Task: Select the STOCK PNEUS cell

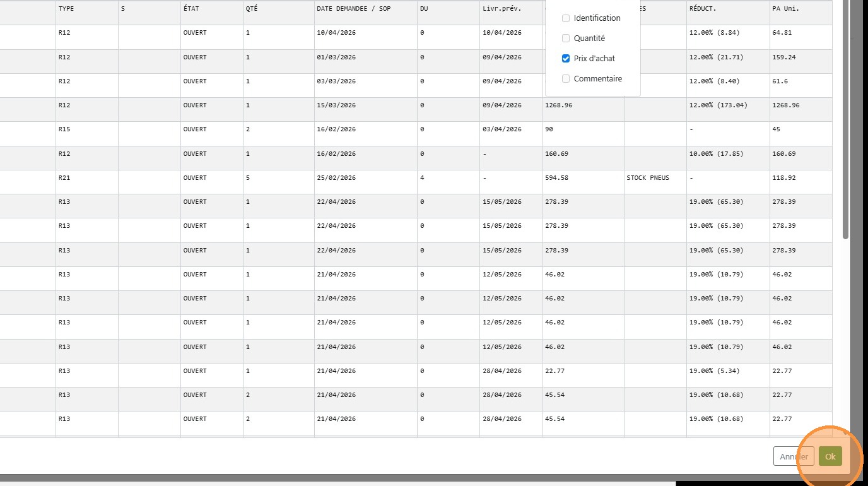Action: pyautogui.click(x=655, y=178)
